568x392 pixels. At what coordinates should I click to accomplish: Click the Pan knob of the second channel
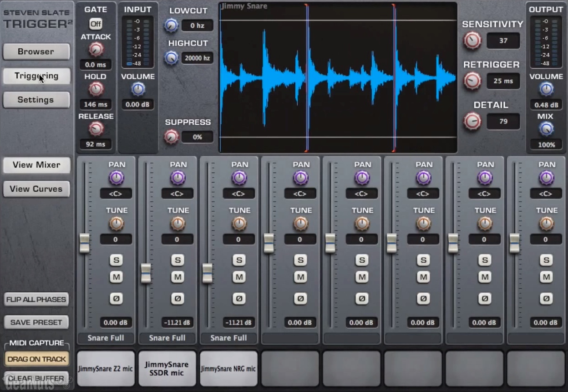point(178,178)
